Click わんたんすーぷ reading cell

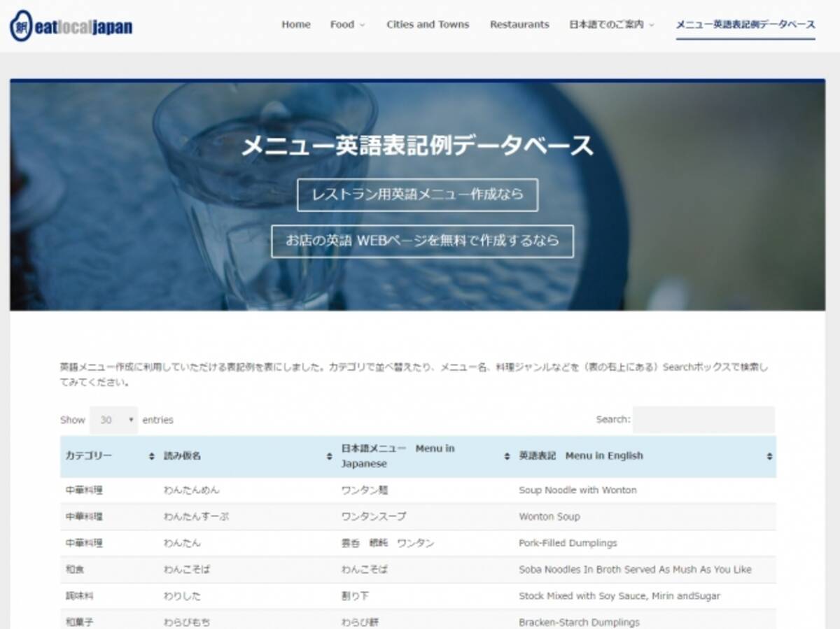(196, 517)
